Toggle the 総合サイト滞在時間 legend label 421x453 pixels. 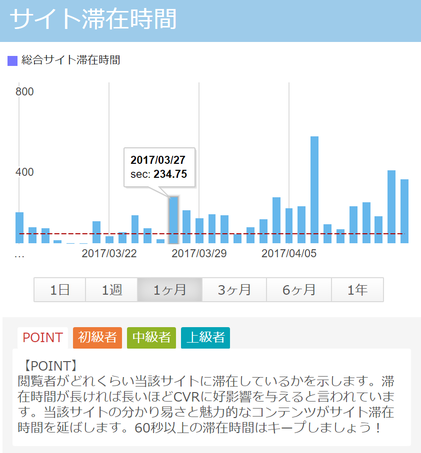[71, 60]
